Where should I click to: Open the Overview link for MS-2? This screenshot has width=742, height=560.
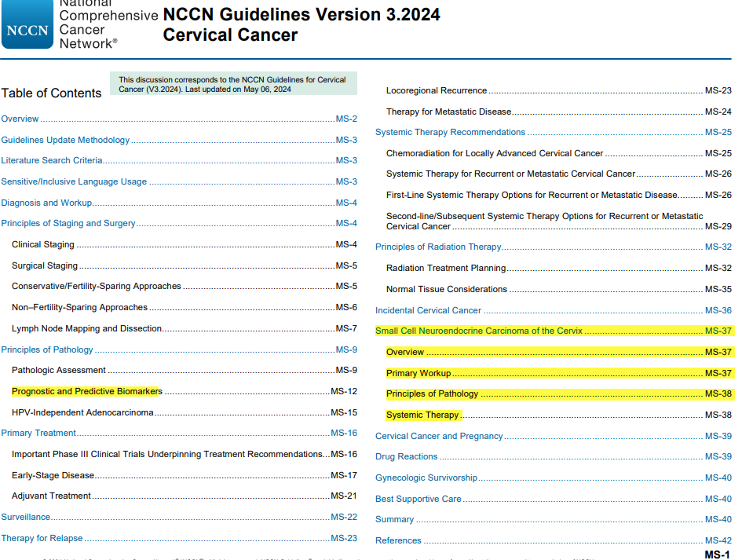pyautogui.click(x=179, y=119)
